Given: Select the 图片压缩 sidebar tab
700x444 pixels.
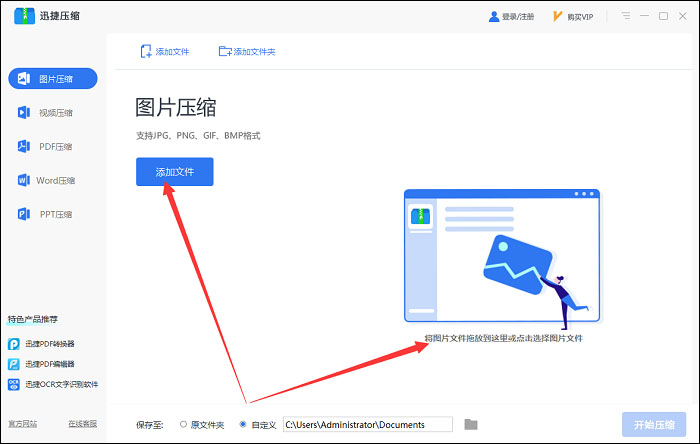Looking at the screenshot, I should (53, 79).
